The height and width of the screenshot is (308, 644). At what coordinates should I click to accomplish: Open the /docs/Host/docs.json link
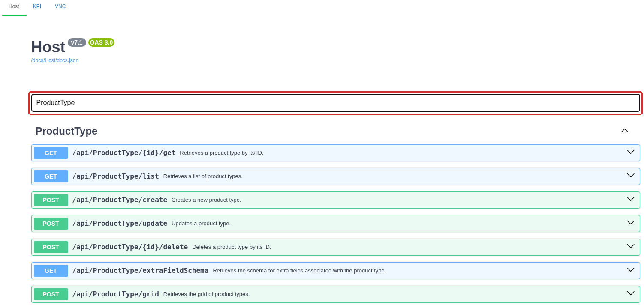[55, 60]
